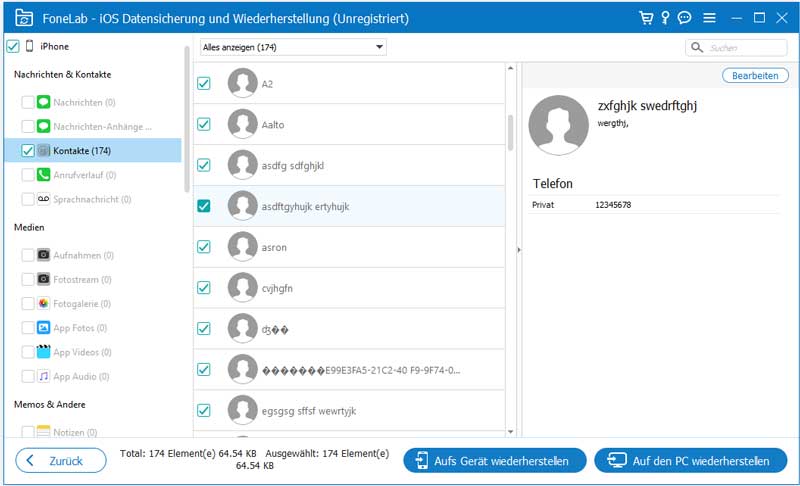
Task: Uncheck the iPhone device checkbox
Action: [13, 46]
